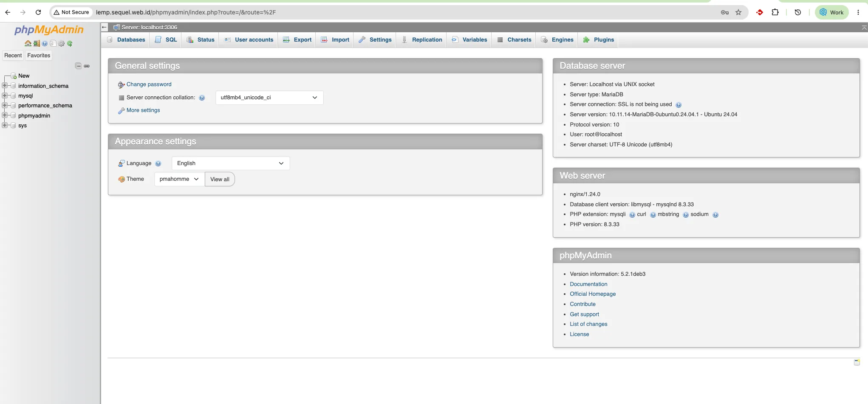The height and width of the screenshot is (404, 868).
Task: Click the help icon after SSL is not being used
Action: point(679,105)
